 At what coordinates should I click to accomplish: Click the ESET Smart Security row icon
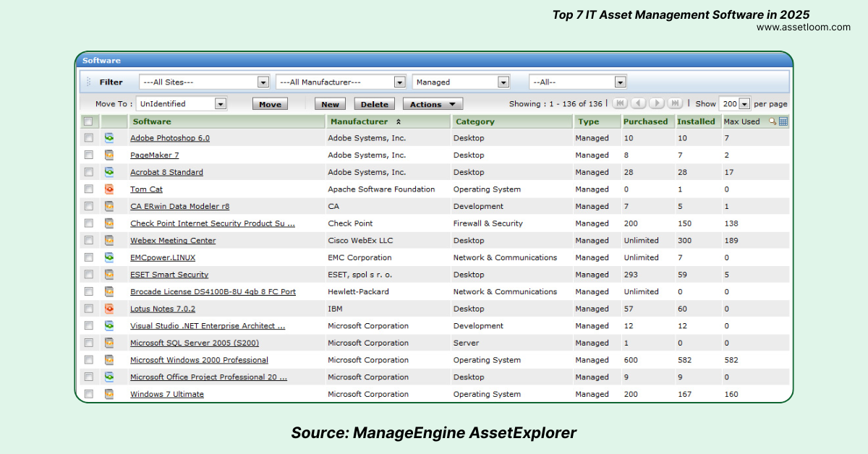[x=109, y=275]
